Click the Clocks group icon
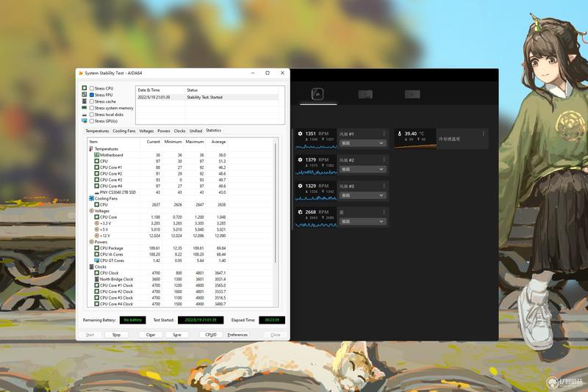Viewport: 588px width, 392px height. pos(91,266)
